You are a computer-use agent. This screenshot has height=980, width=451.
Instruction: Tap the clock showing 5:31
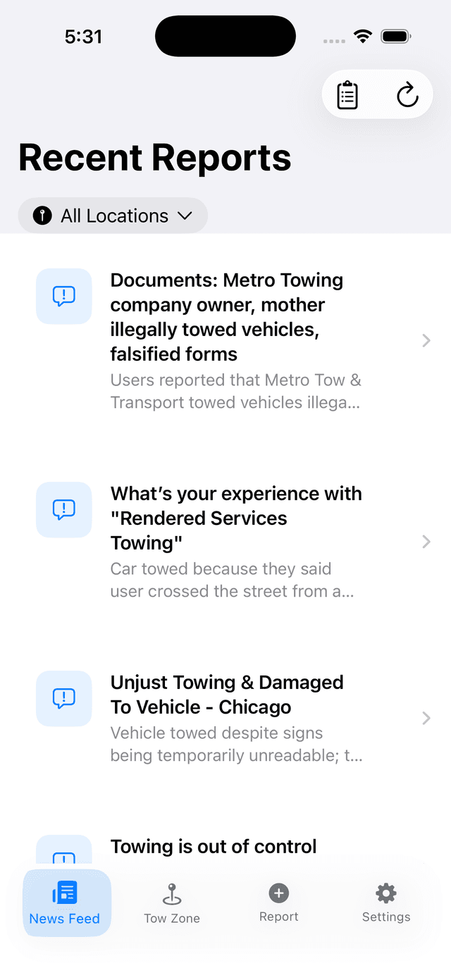tap(84, 36)
